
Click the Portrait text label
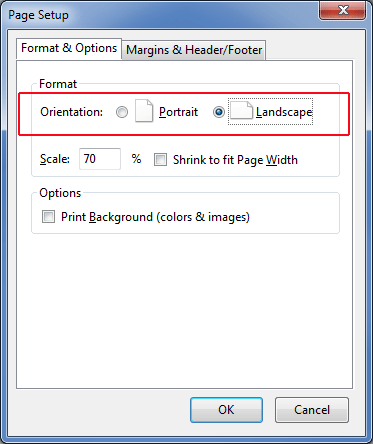pos(178,112)
